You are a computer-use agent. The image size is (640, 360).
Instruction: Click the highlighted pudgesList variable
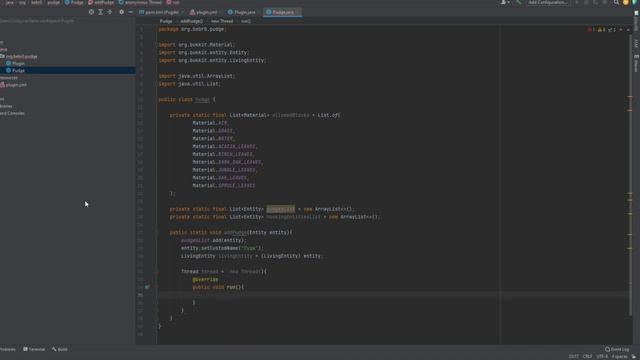tap(280, 209)
